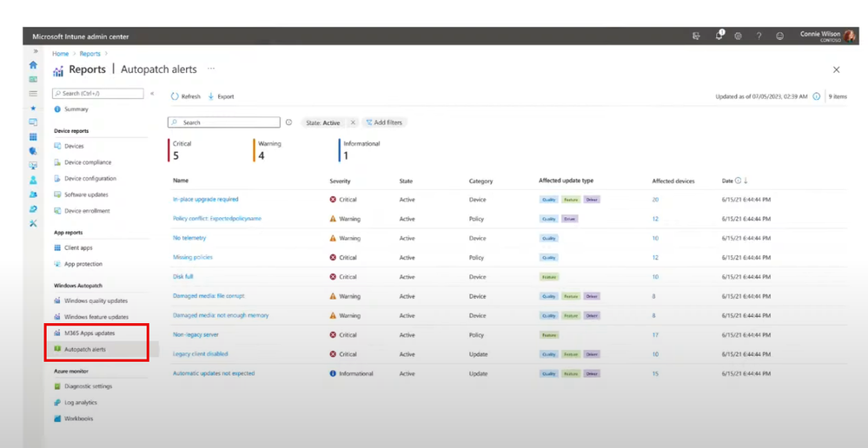Click the info icon beside updated timestamp
Image resolution: width=868 pixels, height=448 pixels.
click(x=817, y=96)
